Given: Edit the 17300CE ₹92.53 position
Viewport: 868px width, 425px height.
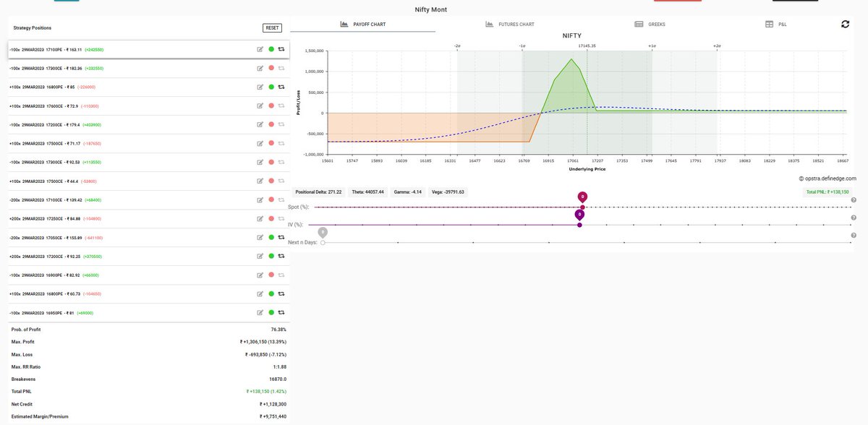Looking at the screenshot, I should [260, 162].
